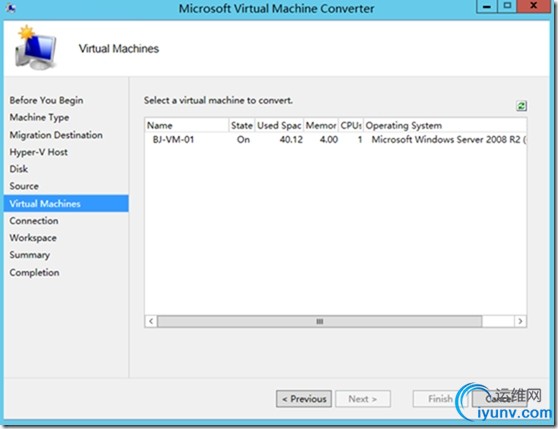Sort by CPUs column header

tap(351, 125)
